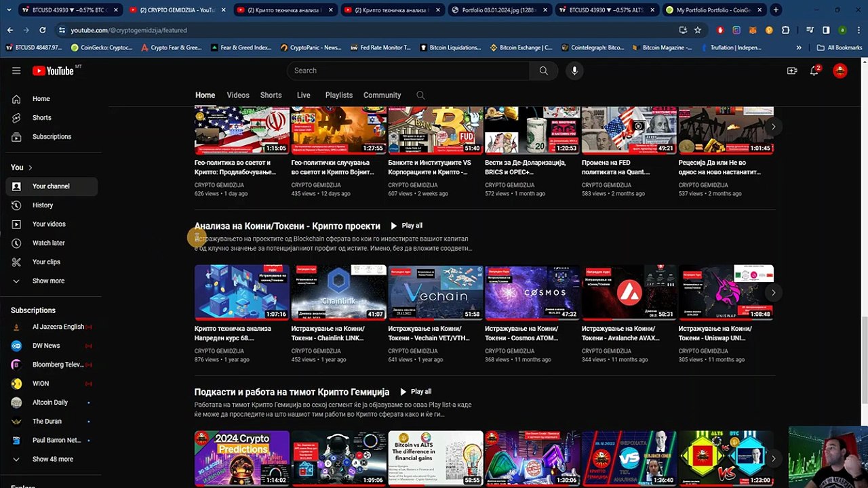Show next videos in the podcasts row
The width and height of the screenshot is (868, 488).
(x=773, y=459)
